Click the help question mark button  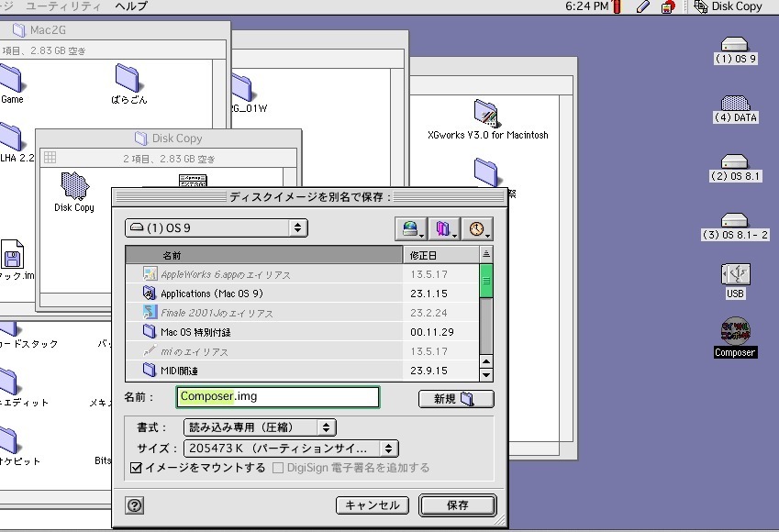coord(135,505)
